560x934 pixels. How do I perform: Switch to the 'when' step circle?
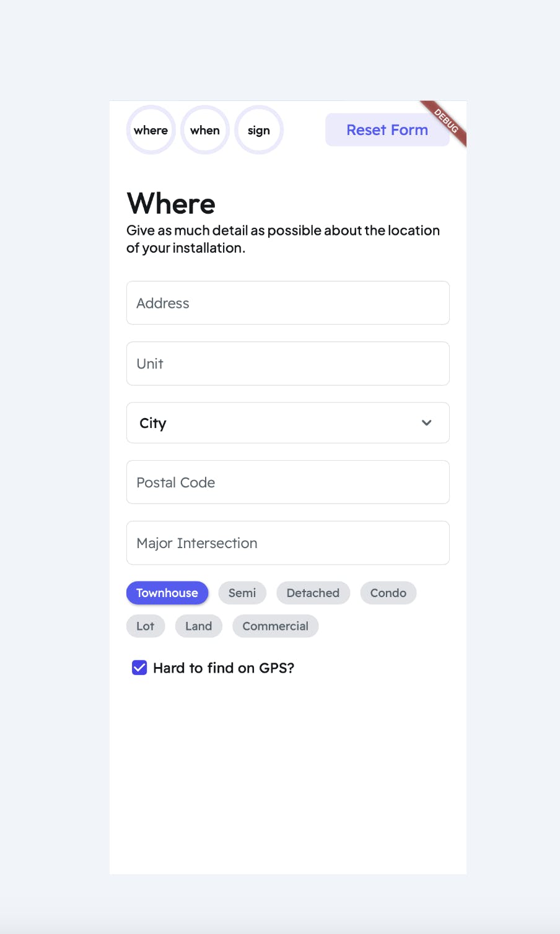tap(205, 130)
